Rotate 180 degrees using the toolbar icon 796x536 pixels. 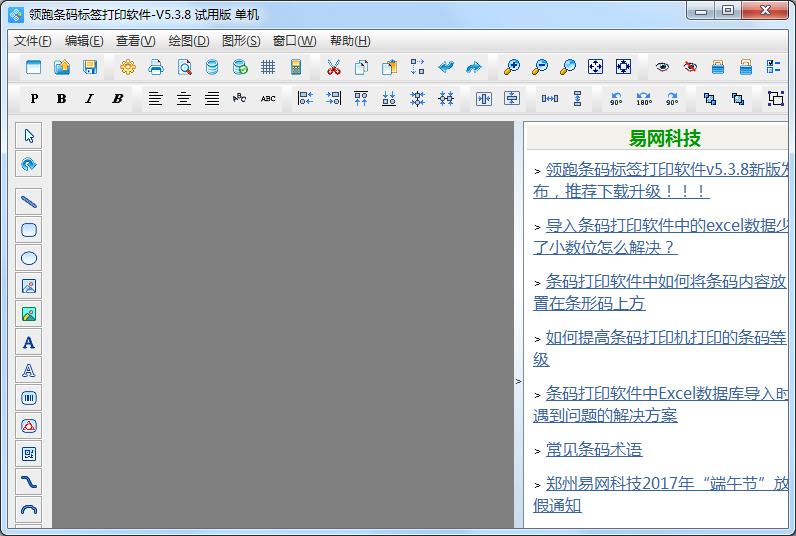coord(644,98)
